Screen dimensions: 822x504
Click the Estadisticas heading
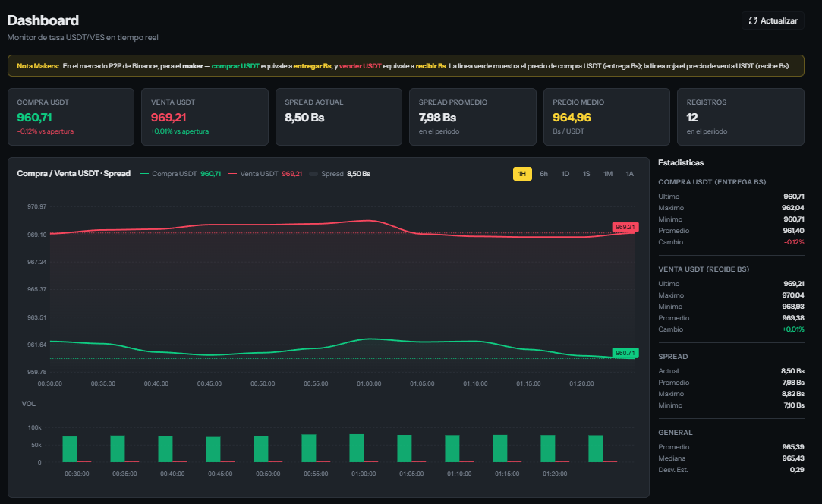[681, 162]
